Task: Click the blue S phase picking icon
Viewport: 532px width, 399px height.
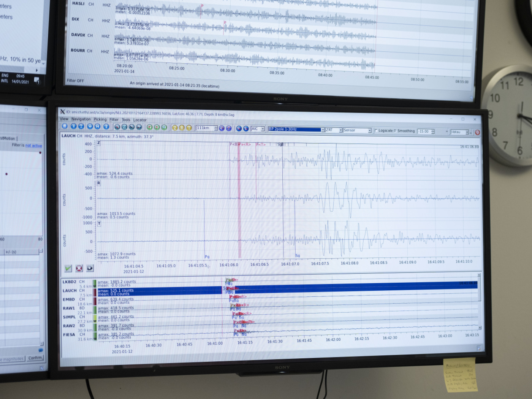Action: point(246,128)
